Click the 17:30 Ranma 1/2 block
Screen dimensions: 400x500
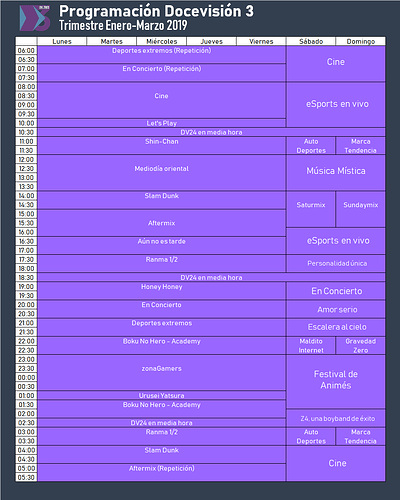pos(162,264)
